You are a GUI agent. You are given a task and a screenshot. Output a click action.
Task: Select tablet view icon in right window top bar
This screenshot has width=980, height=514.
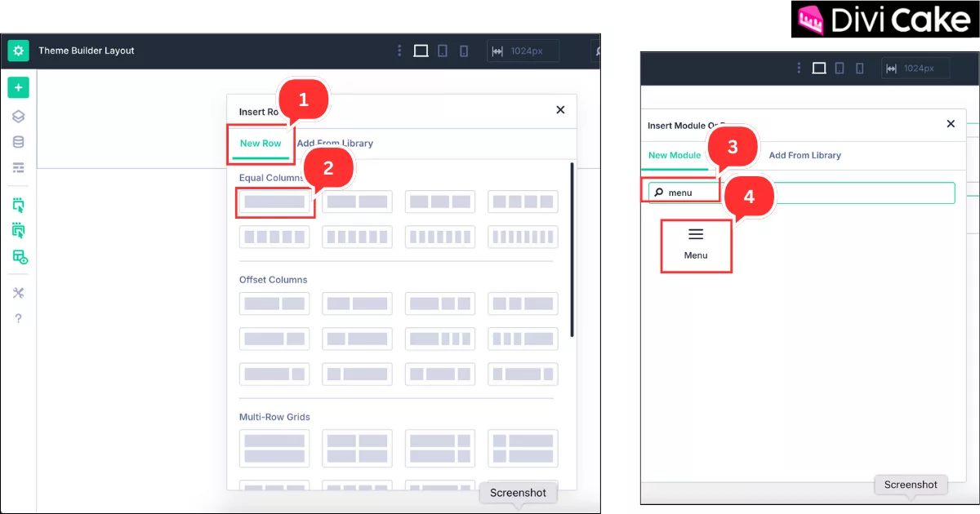(840, 69)
